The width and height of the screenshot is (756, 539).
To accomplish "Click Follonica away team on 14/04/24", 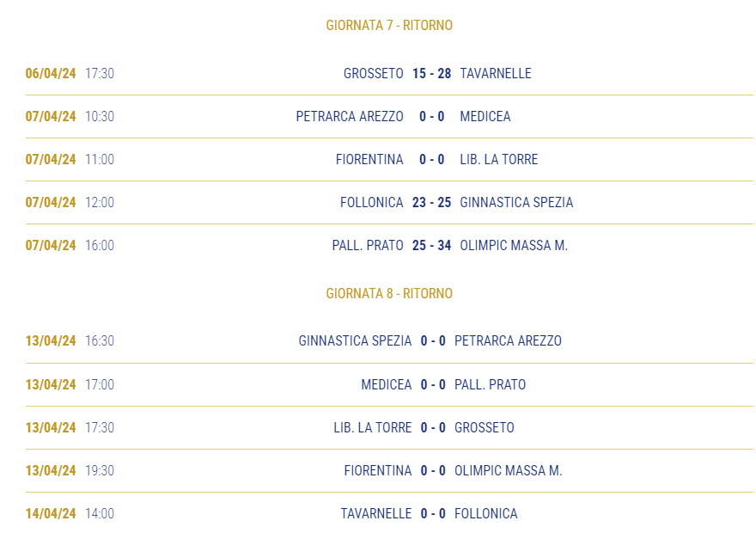I will 486,513.
